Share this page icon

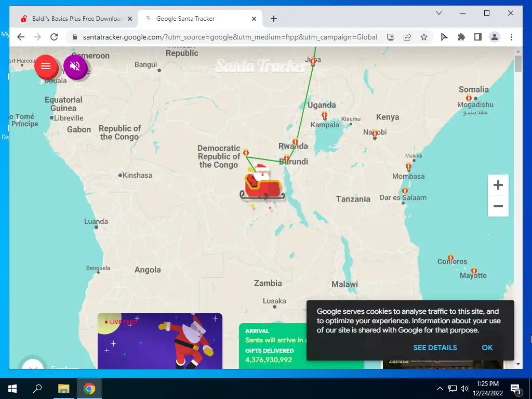coord(407,37)
